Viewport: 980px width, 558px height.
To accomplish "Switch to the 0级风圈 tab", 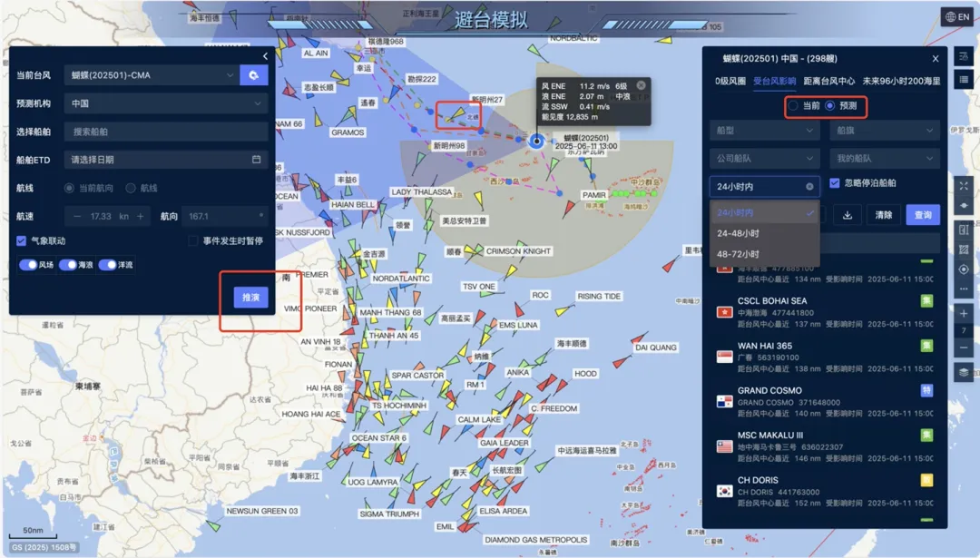I will [730, 82].
